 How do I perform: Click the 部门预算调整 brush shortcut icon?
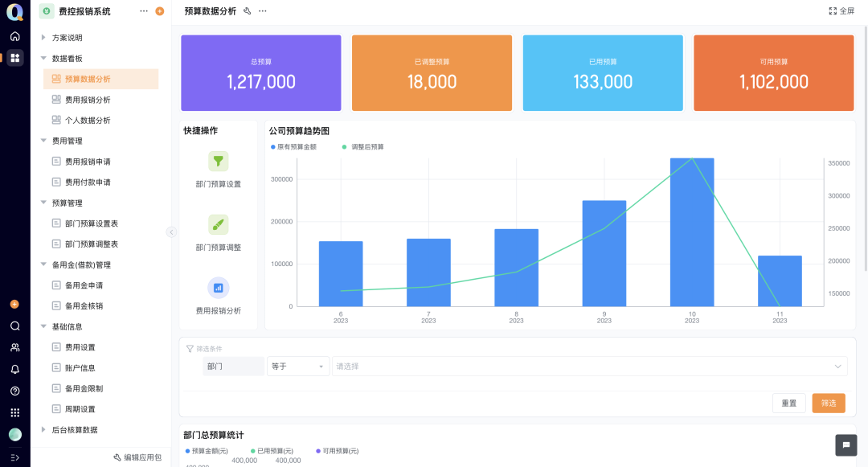(x=218, y=224)
